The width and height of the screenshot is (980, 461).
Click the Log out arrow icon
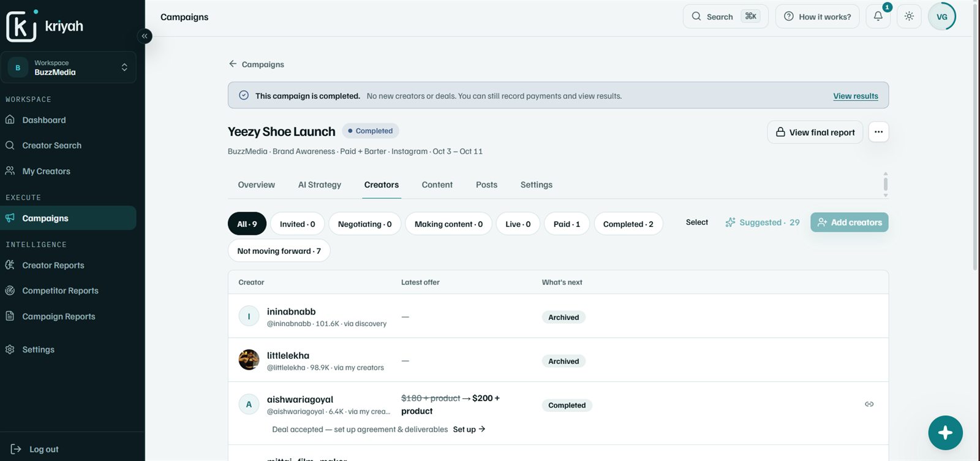tap(16, 449)
